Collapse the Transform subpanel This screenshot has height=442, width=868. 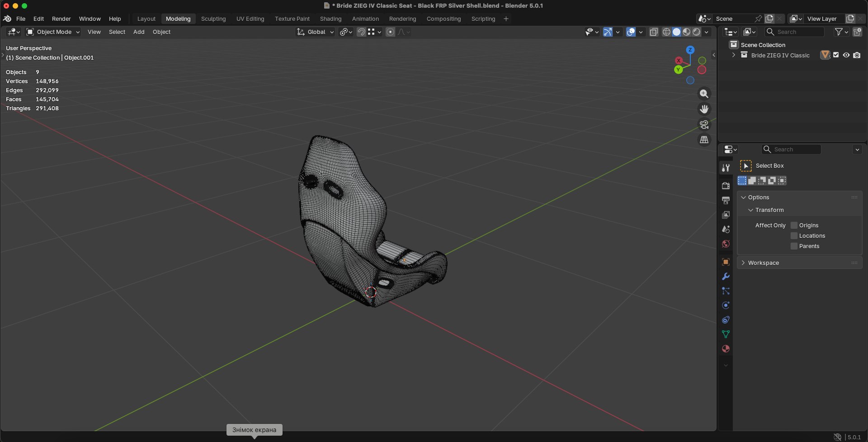click(x=750, y=210)
